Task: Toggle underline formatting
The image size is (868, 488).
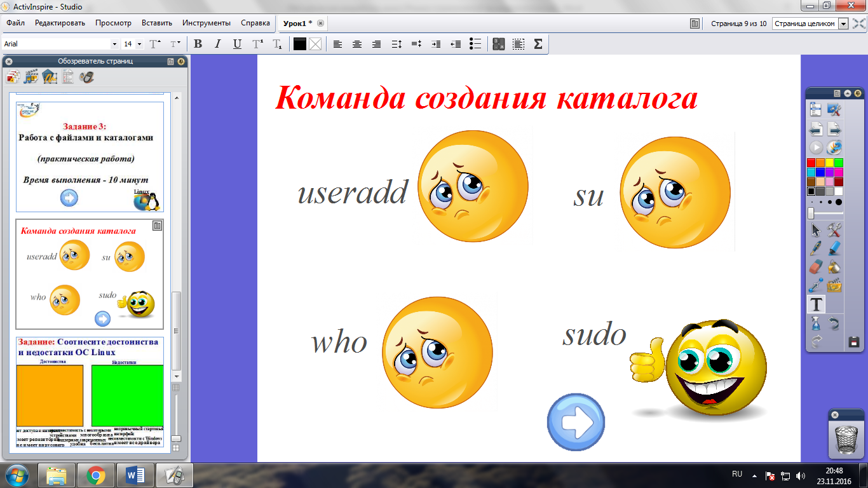Action: point(237,44)
